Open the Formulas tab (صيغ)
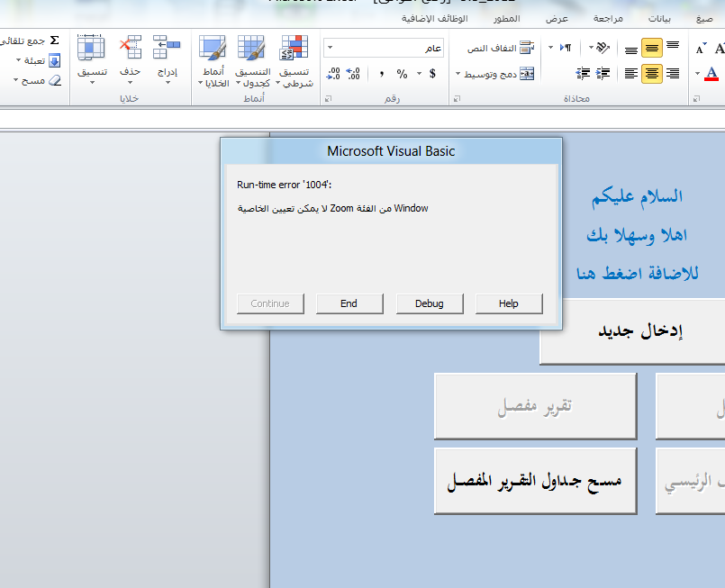This screenshot has height=588, width=725. [x=704, y=19]
